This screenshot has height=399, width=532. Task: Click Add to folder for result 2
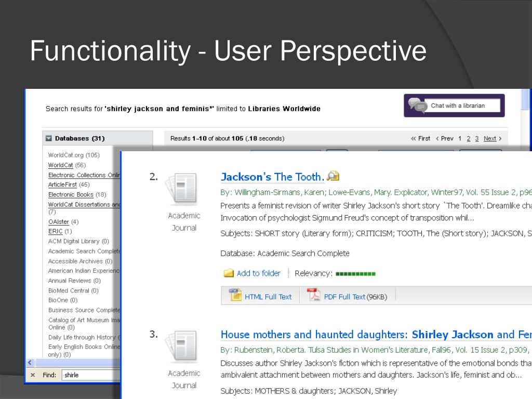pos(259,273)
